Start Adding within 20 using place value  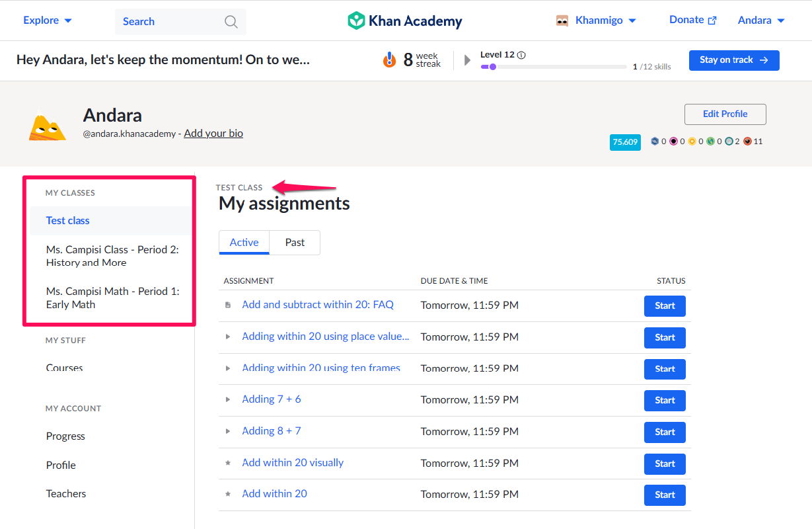(665, 338)
